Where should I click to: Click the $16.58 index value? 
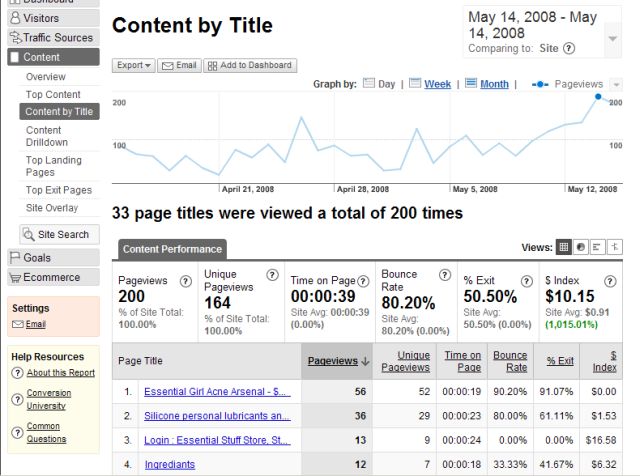click(x=601, y=440)
